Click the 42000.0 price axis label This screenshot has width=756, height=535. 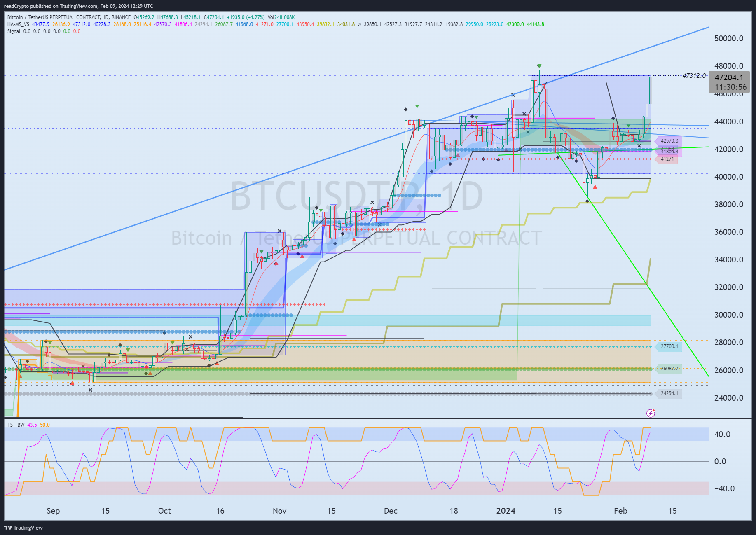729,149
